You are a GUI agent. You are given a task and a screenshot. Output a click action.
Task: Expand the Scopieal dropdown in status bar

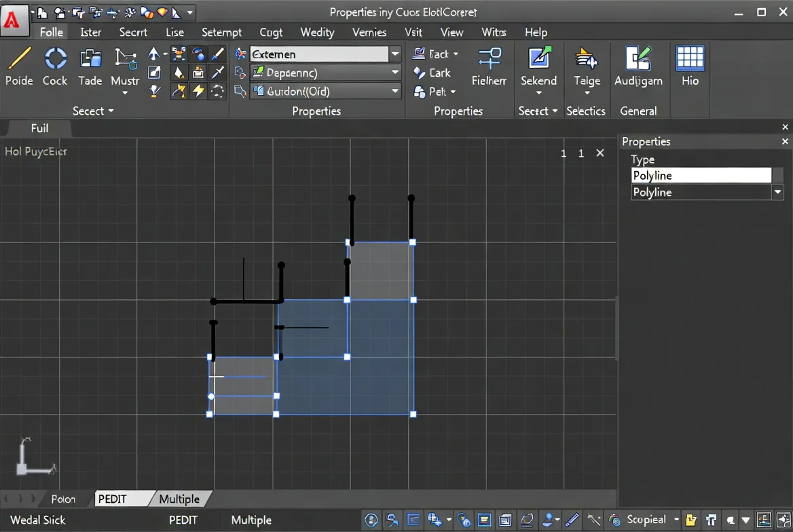click(x=676, y=519)
